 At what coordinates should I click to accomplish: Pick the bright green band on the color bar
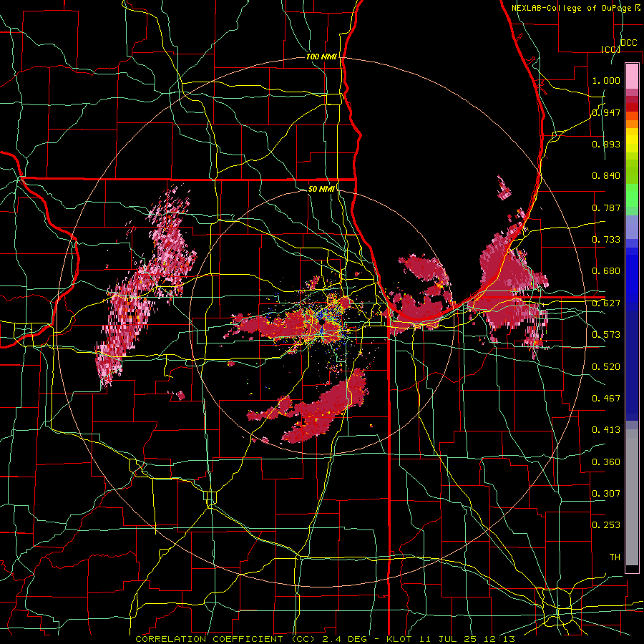pyautogui.click(x=632, y=195)
